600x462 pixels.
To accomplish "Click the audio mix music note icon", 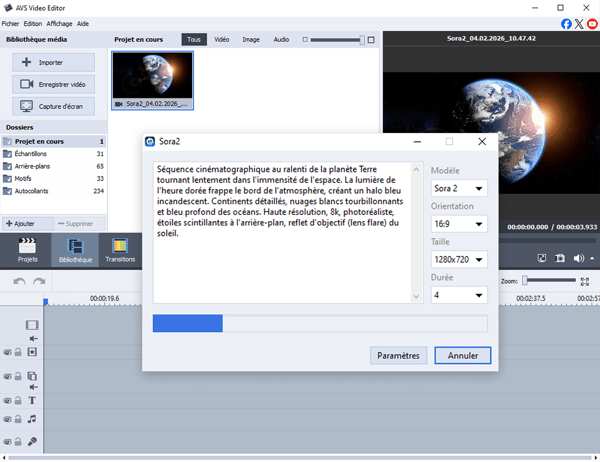I will tap(32, 419).
